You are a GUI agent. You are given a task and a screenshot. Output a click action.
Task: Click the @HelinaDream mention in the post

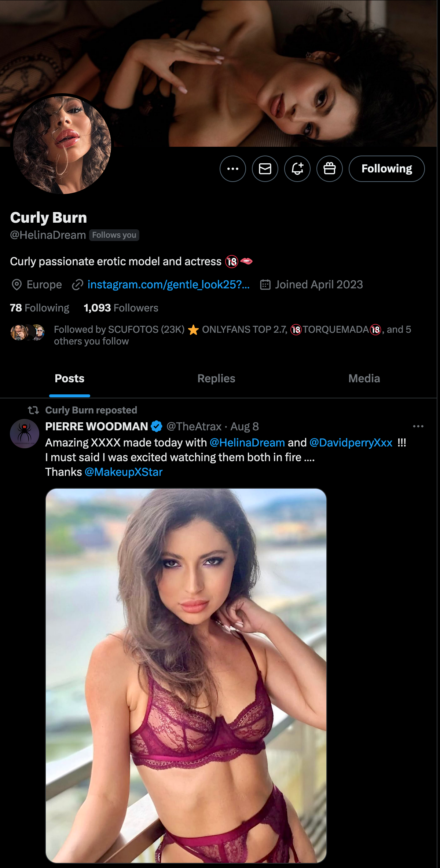[247, 443]
